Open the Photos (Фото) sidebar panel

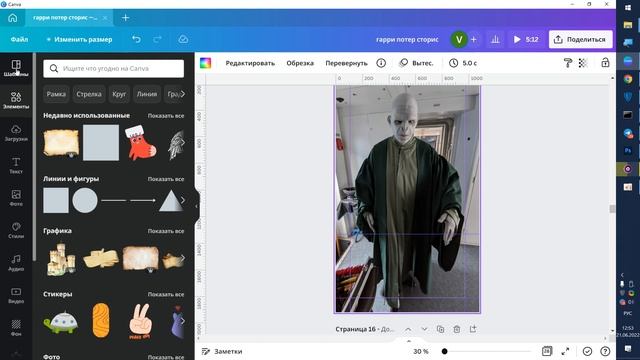coord(16,198)
